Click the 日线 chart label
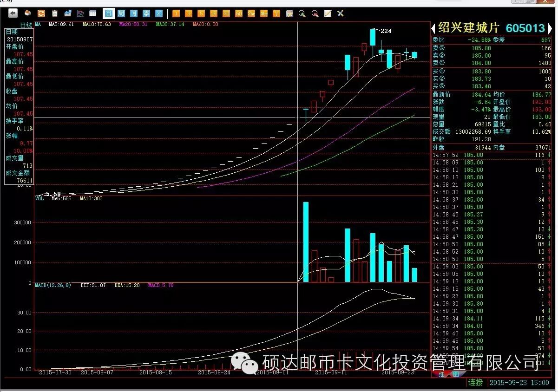Viewport: 558px width, 392px height. (26, 25)
